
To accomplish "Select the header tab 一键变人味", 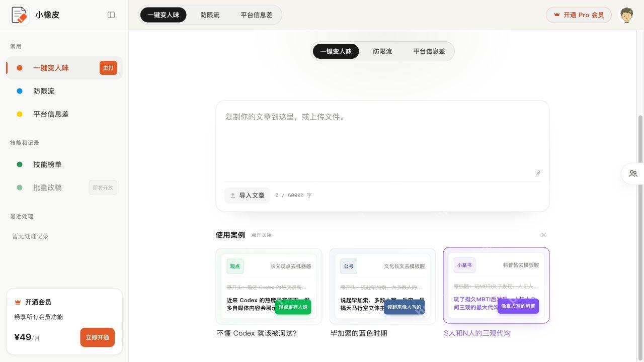I will pos(163,15).
